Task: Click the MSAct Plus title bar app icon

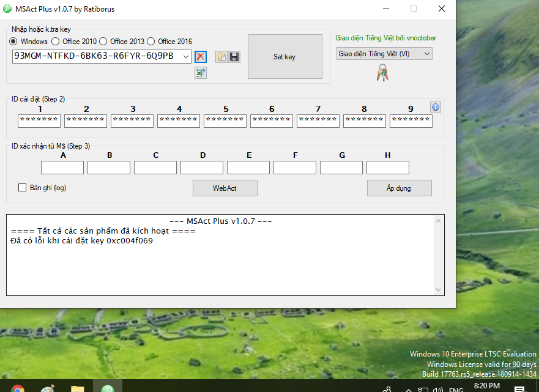Action: pyautogui.click(x=7, y=9)
